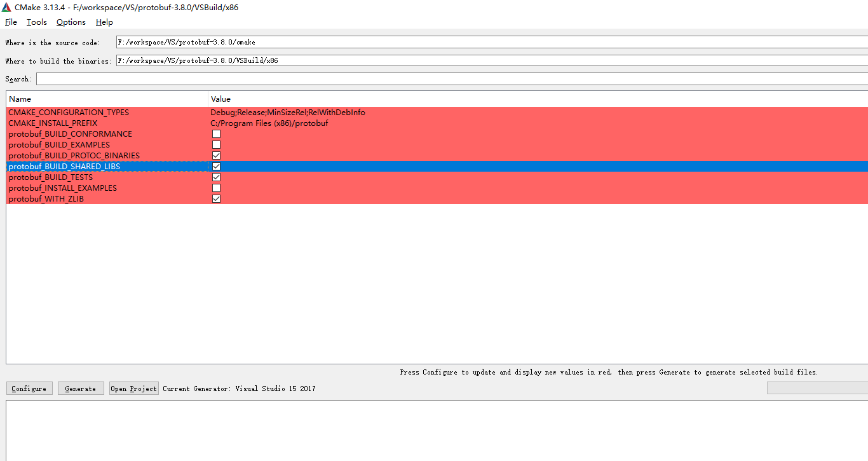The width and height of the screenshot is (868, 461).
Task: Click the Value column header
Action: coord(538,99)
